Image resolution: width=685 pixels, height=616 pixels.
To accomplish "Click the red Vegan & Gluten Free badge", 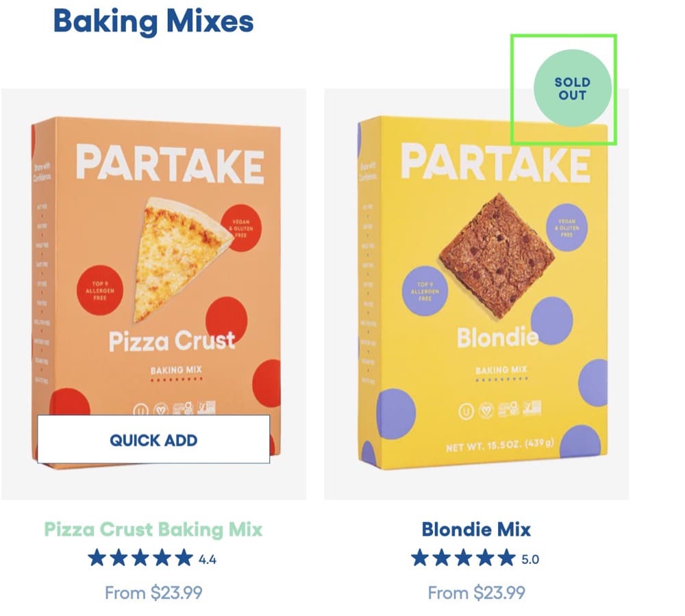I will point(240,228).
